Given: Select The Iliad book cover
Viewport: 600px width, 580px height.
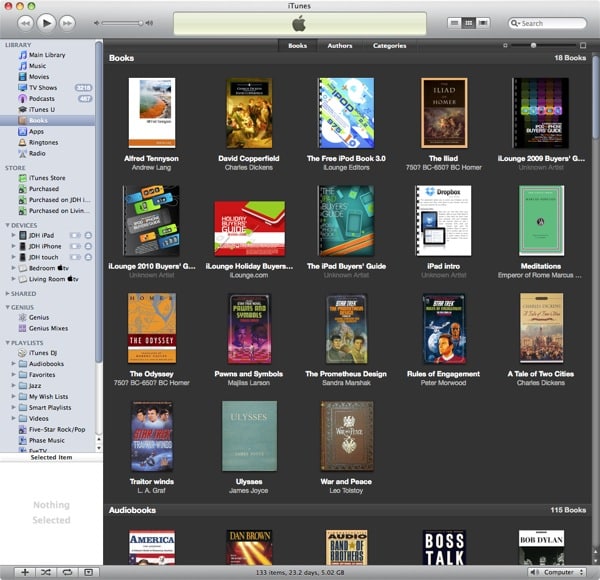Looking at the screenshot, I should pos(444,113).
